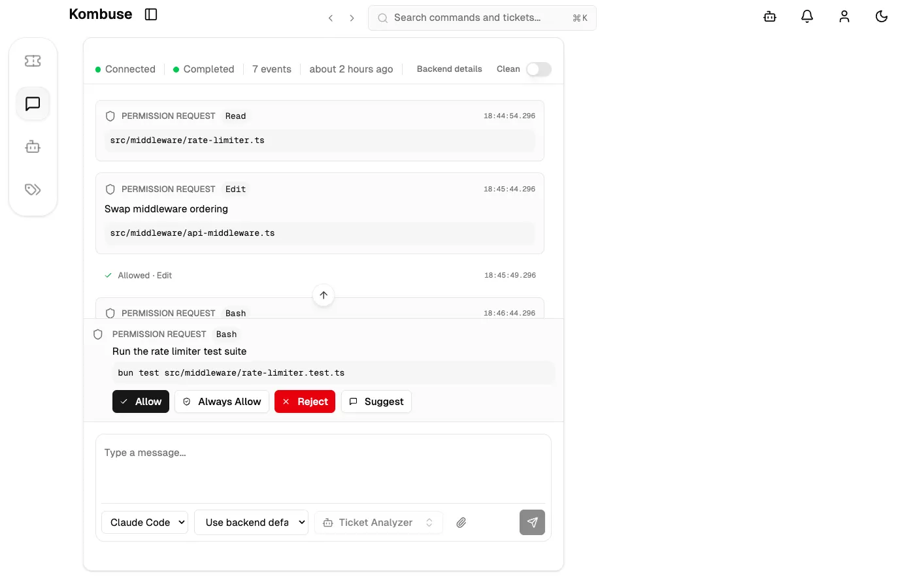This screenshot has width=915, height=588.
Task: Expand the Use backend defaults dropdown
Action: 251,522
